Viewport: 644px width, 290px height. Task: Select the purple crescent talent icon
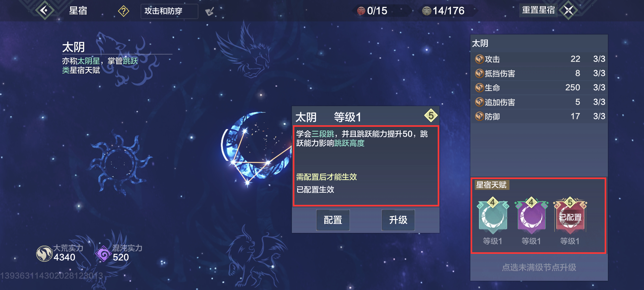pos(531,216)
